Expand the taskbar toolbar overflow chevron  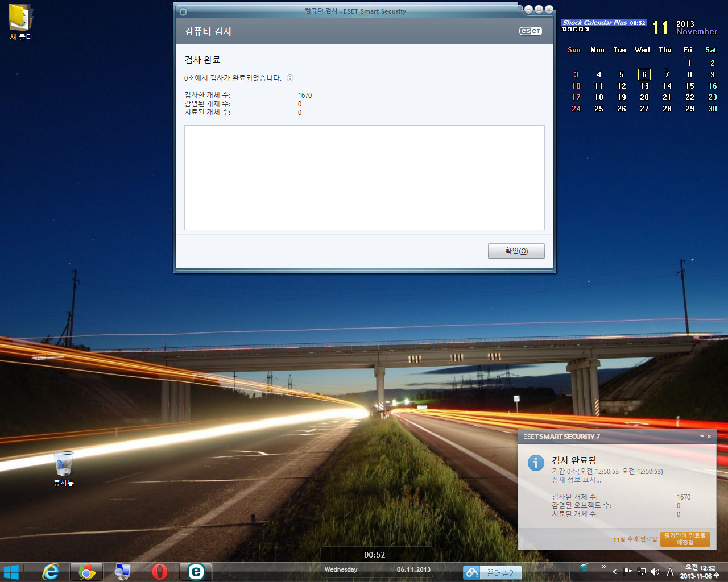tap(603, 567)
